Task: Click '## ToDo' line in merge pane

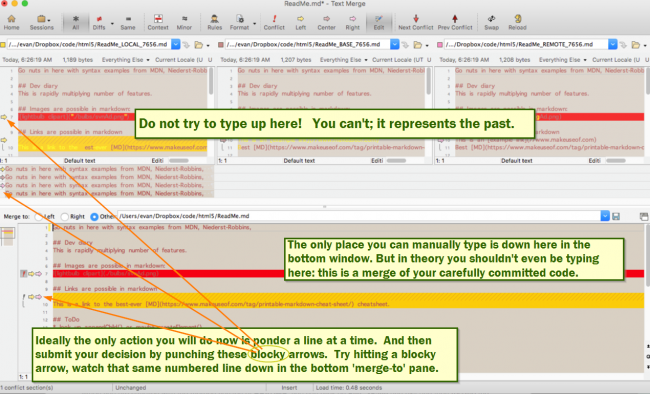Action: (66, 319)
